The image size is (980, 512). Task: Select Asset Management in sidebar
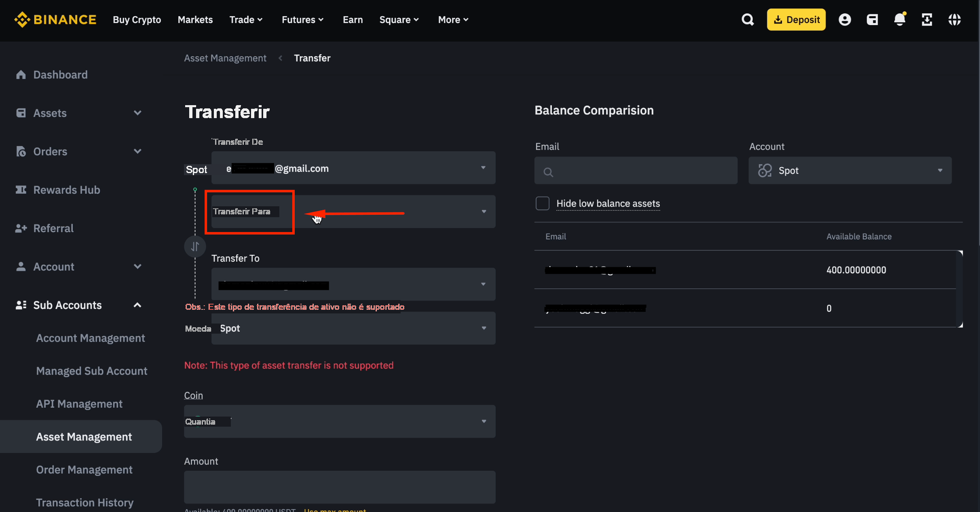pyautogui.click(x=81, y=436)
